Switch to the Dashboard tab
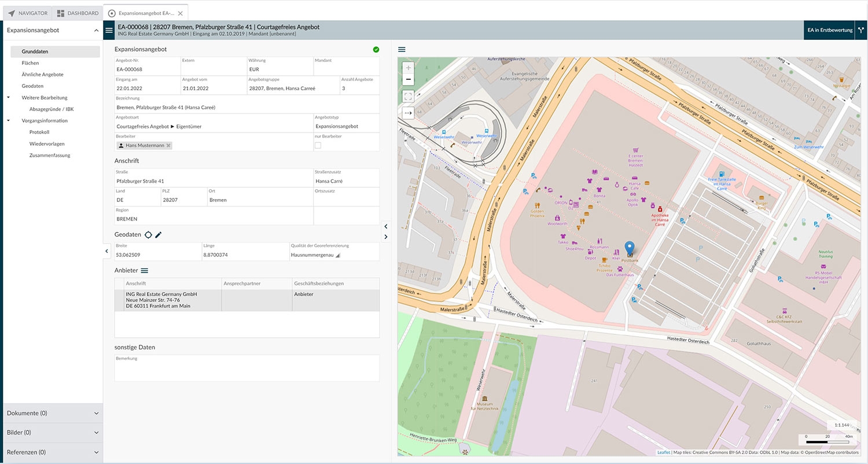The image size is (868, 464). (78, 13)
